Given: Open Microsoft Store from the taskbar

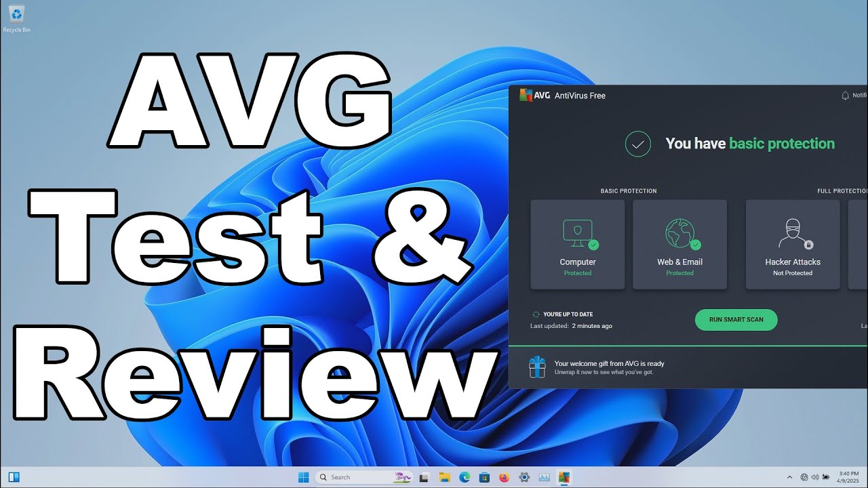Looking at the screenshot, I should pyautogui.click(x=484, y=477).
